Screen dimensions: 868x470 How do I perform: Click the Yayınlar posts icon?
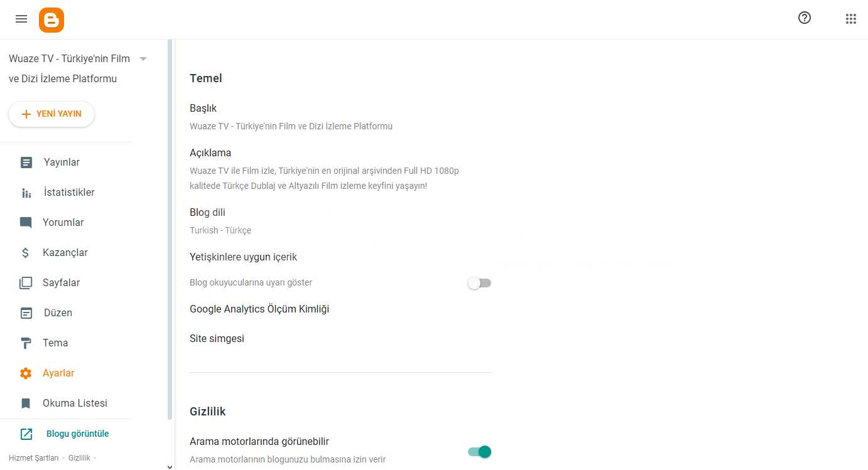coord(26,163)
